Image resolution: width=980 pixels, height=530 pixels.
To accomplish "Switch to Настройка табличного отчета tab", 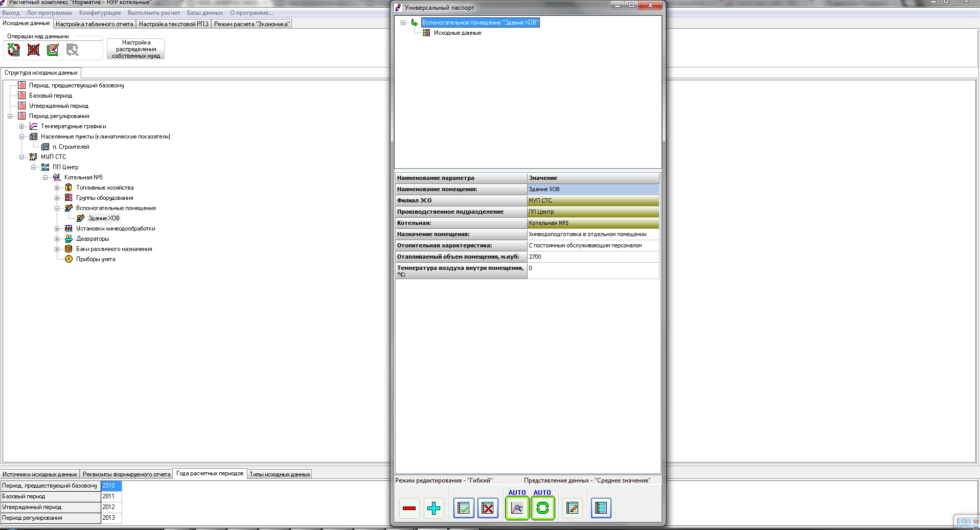I will (x=94, y=24).
